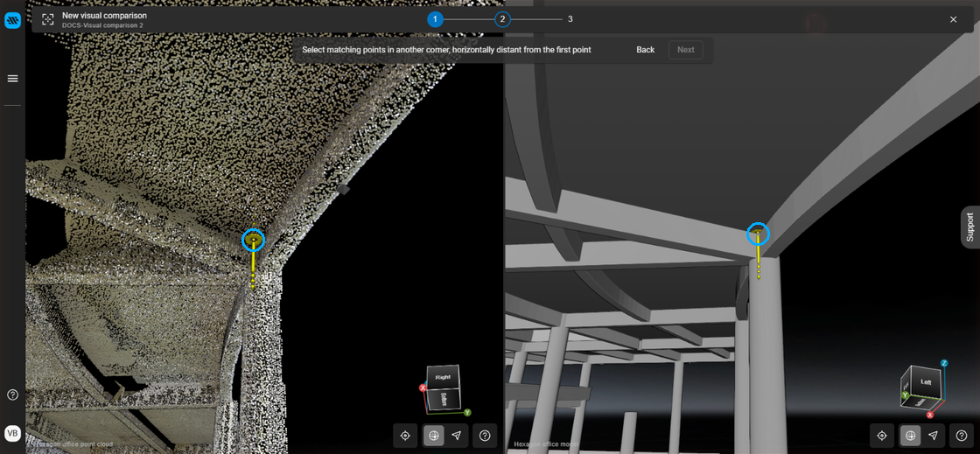
Task: Open the hamburger menu in the left sidebar
Action: [12, 79]
